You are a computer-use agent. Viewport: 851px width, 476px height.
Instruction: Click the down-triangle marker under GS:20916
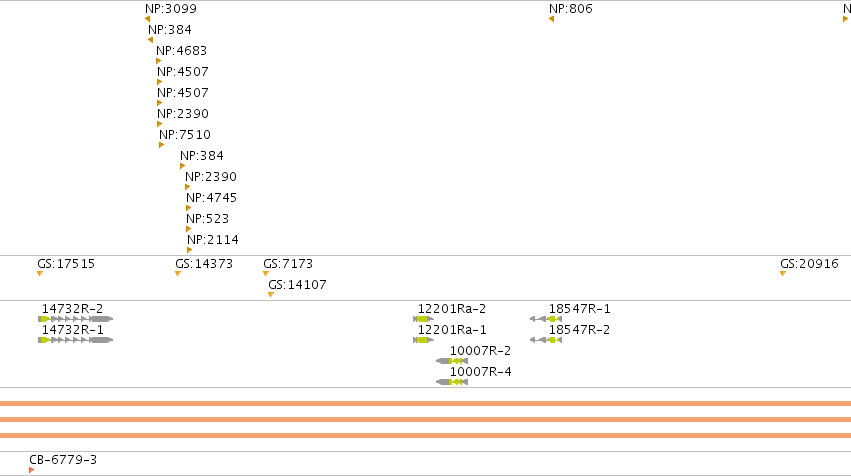coord(783,274)
